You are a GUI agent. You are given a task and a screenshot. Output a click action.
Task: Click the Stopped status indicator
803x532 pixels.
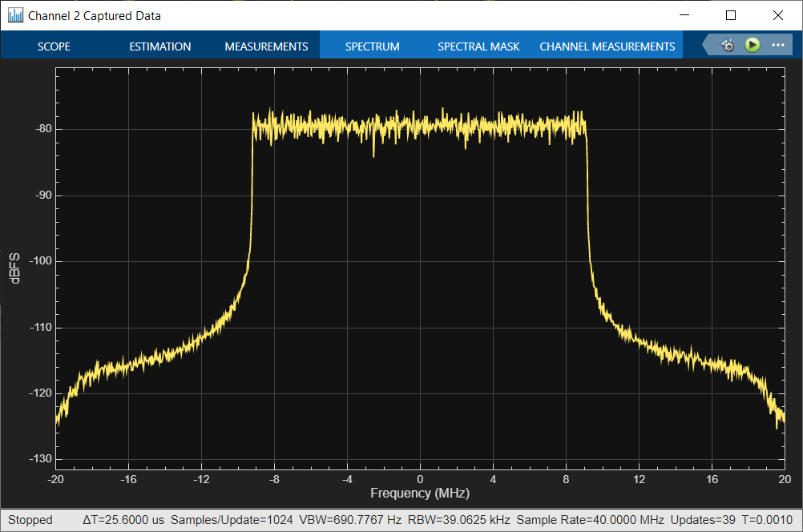[x=30, y=520]
